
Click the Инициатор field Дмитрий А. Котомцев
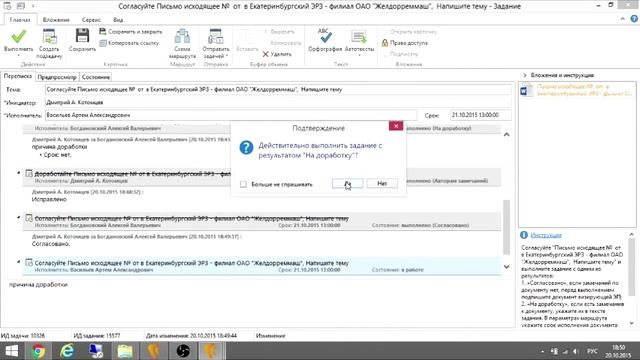[278, 102]
